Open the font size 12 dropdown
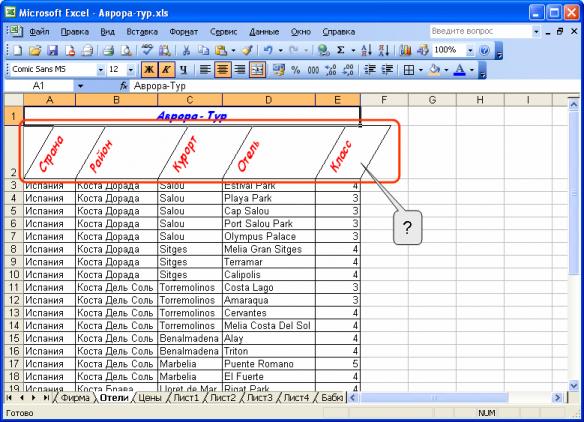This screenshot has width=584, height=422. point(130,70)
